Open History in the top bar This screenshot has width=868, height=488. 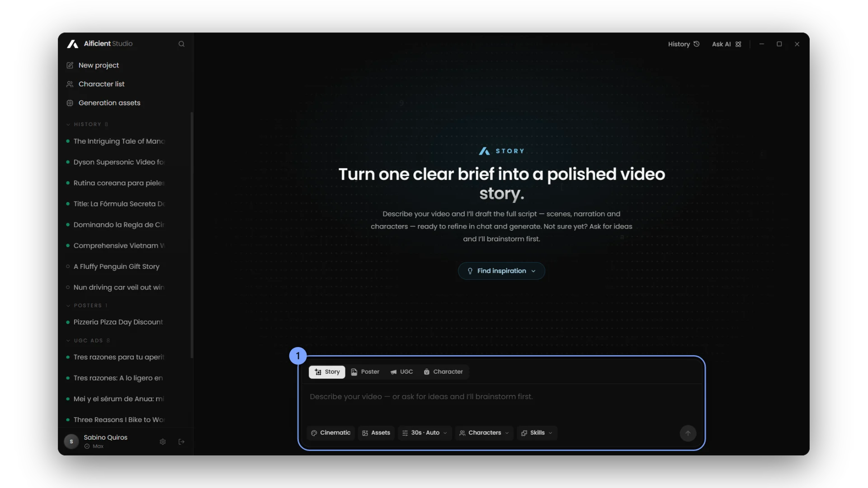pos(684,44)
